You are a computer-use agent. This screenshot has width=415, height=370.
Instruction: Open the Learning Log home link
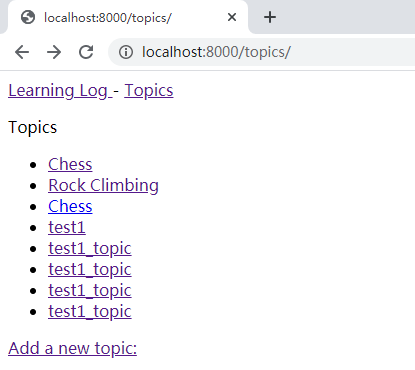coord(60,90)
